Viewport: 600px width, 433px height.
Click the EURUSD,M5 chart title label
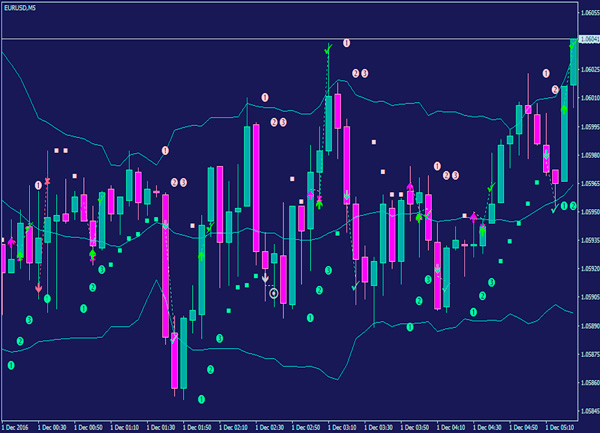[x=21, y=7]
